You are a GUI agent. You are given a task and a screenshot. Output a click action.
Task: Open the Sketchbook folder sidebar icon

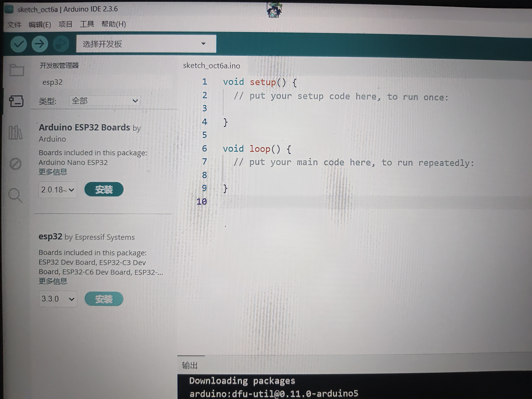tap(17, 70)
